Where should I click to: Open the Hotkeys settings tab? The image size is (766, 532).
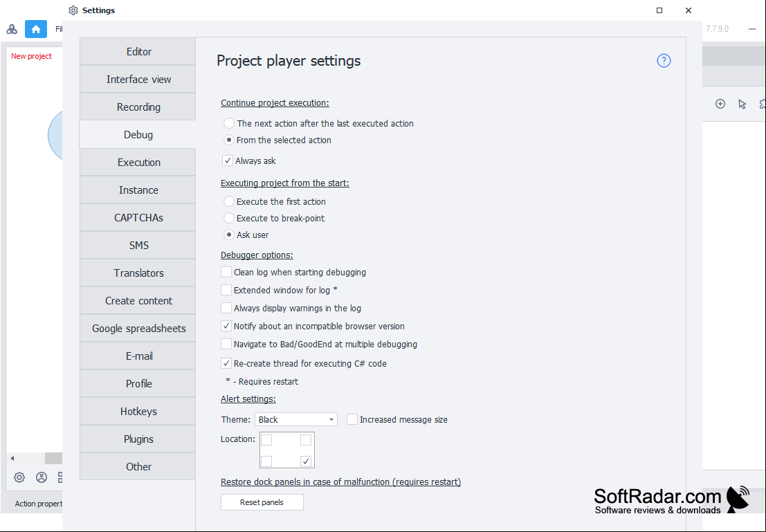click(x=138, y=412)
